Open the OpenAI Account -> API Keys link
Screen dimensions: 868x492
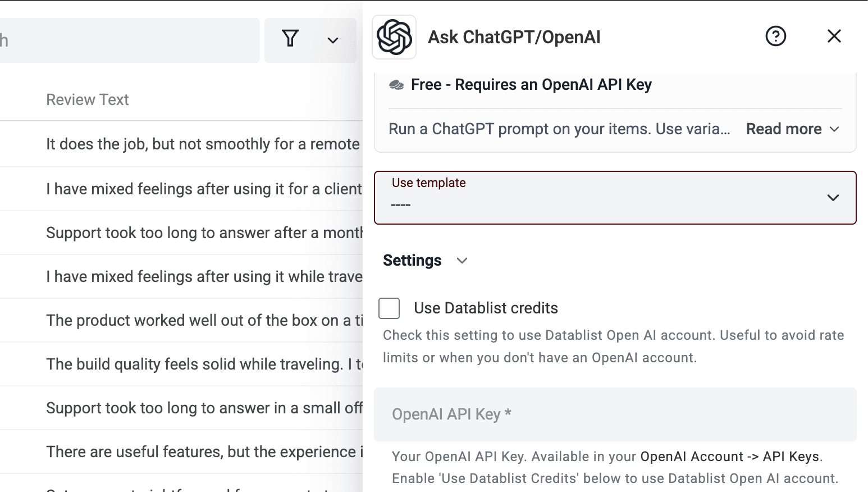coord(729,457)
